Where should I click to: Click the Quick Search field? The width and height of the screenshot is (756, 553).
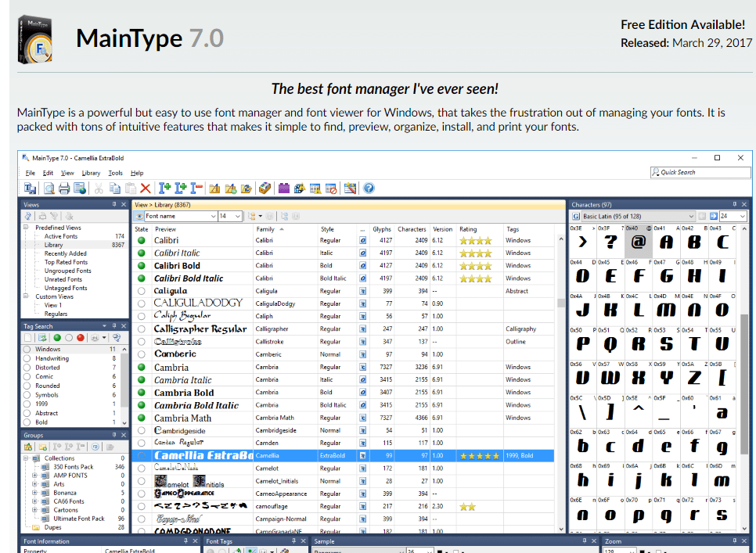click(700, 172)
